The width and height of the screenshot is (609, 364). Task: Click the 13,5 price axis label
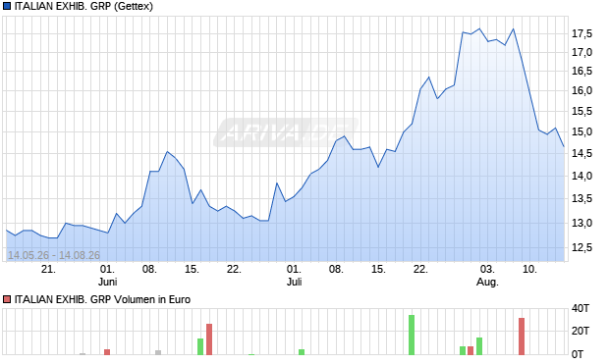pyautogui.click(x=581, y=199)
